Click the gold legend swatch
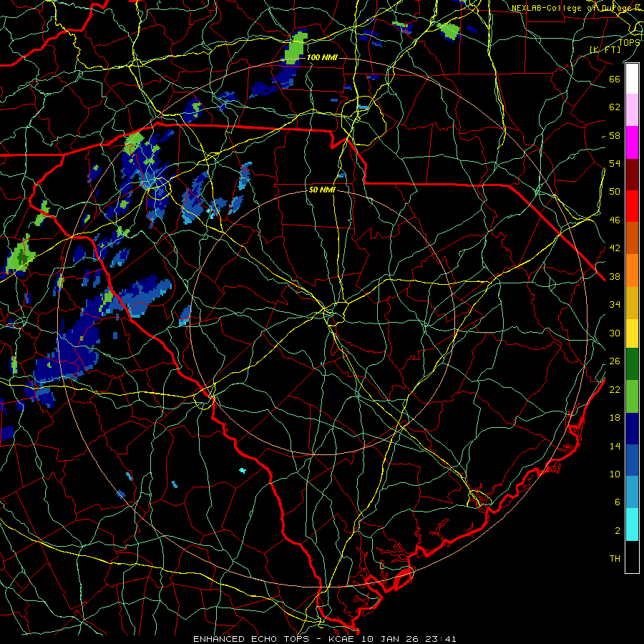This screenshot has height=644, width=644. pyautogui.click(x=632, y=302)
